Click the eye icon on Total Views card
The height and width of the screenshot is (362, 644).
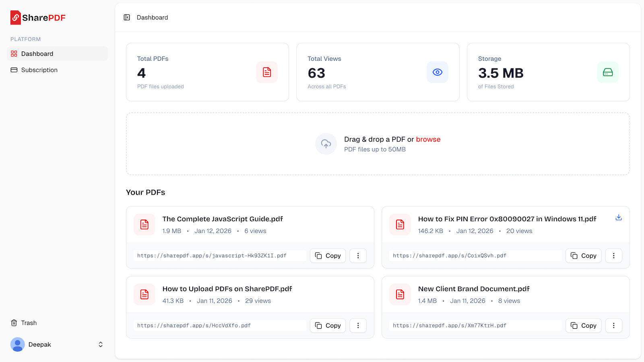pyautogui.click(x=437, y=72)
